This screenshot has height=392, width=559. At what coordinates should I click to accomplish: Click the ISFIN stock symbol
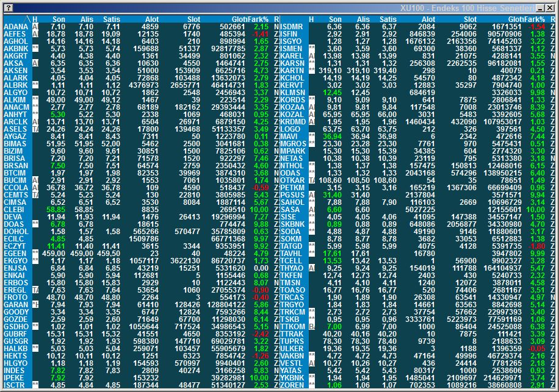click(289, 34)
